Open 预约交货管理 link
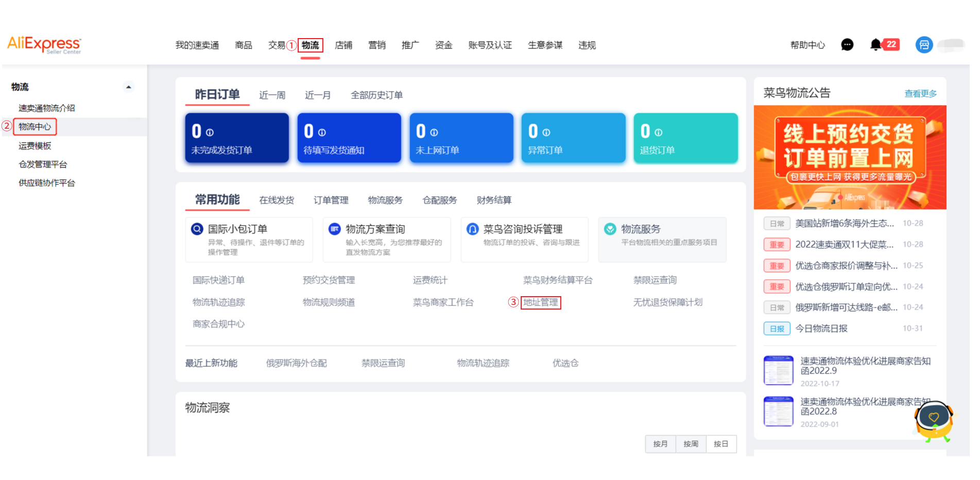This screenshot has height=480, width=980. (329, 280)
